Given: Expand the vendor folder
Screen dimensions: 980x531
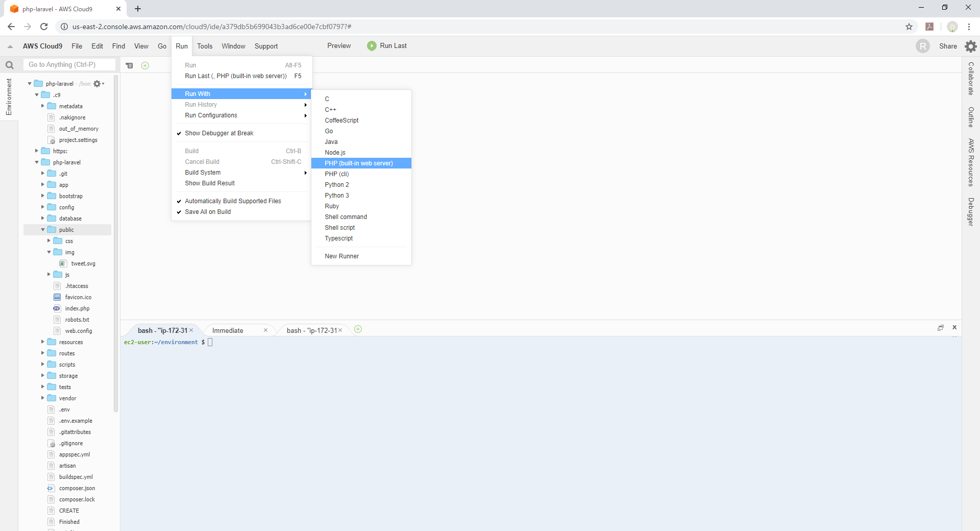Looking at the screenshot, I should [43, 398].
